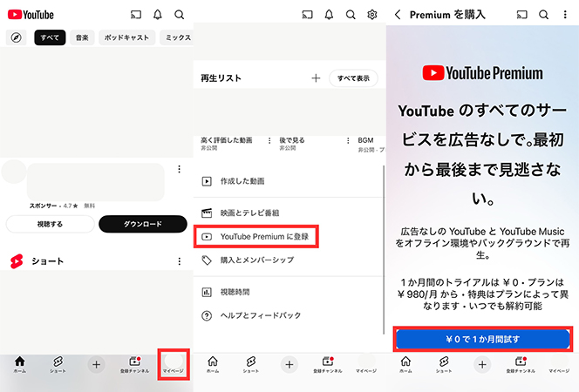The width and height of the screenshot is (579, 392).
Task: Tap ホーム in the middle screen's bottom bar
Action: coord(213,365)
